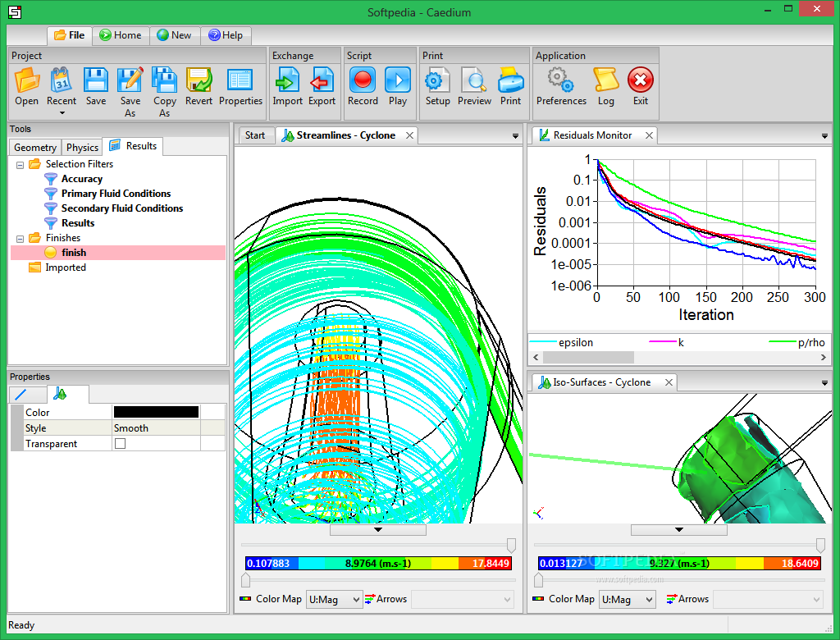Click the Streamlines velocity color bar
840x640 pixels.
coord(378,564)
